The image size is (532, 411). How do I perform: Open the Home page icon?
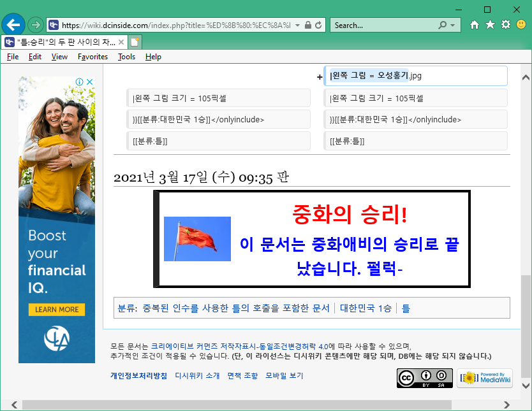point(474,25)
